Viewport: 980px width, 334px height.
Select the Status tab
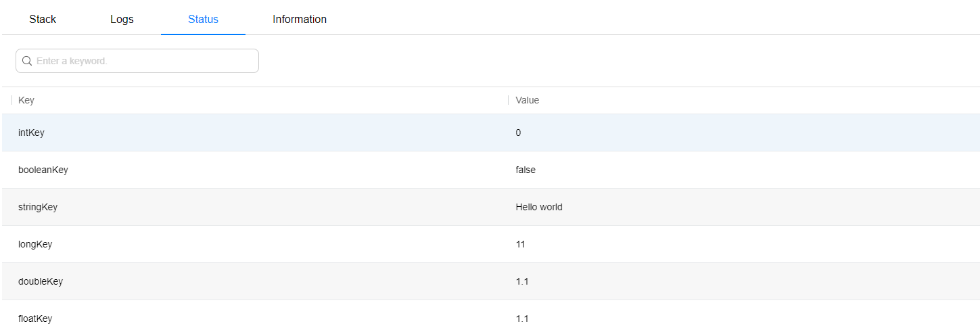point(203,19)
